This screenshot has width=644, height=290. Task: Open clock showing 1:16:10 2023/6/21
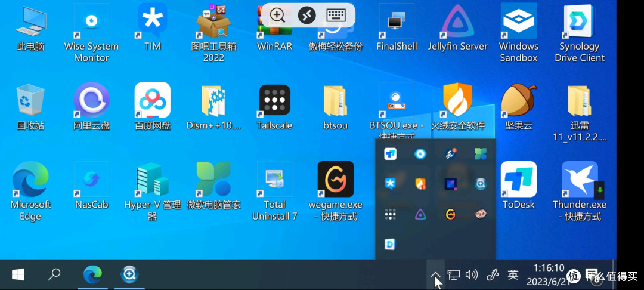(x=550, y=275)
